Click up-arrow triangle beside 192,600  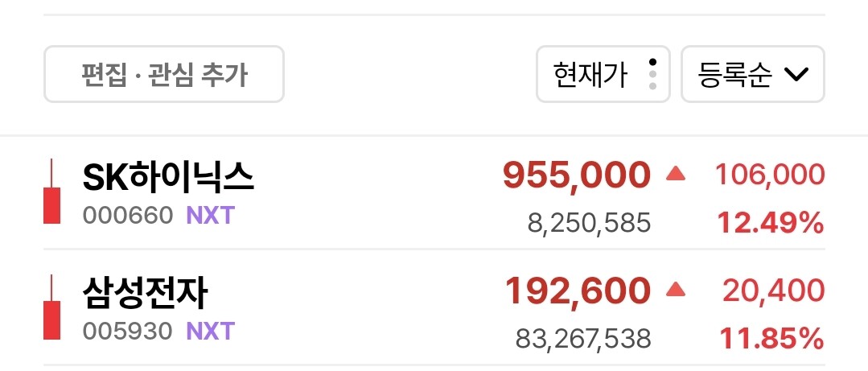coord(676,289)
